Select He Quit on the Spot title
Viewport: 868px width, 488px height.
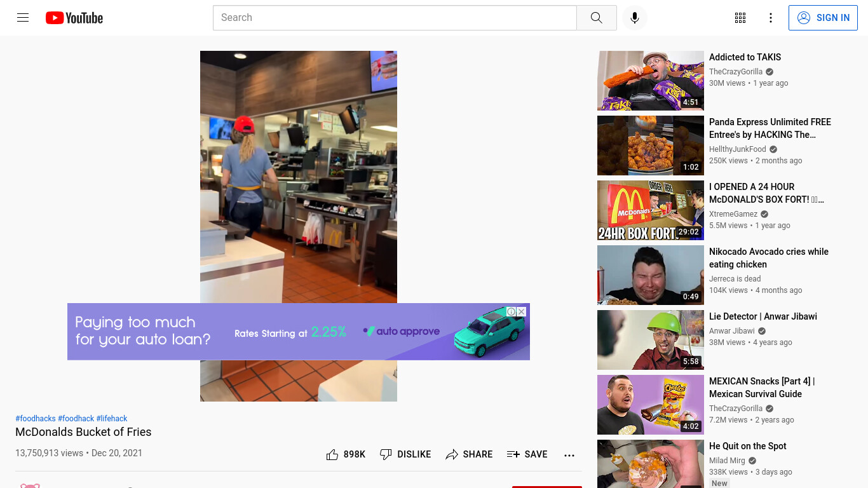coord(748,446)
